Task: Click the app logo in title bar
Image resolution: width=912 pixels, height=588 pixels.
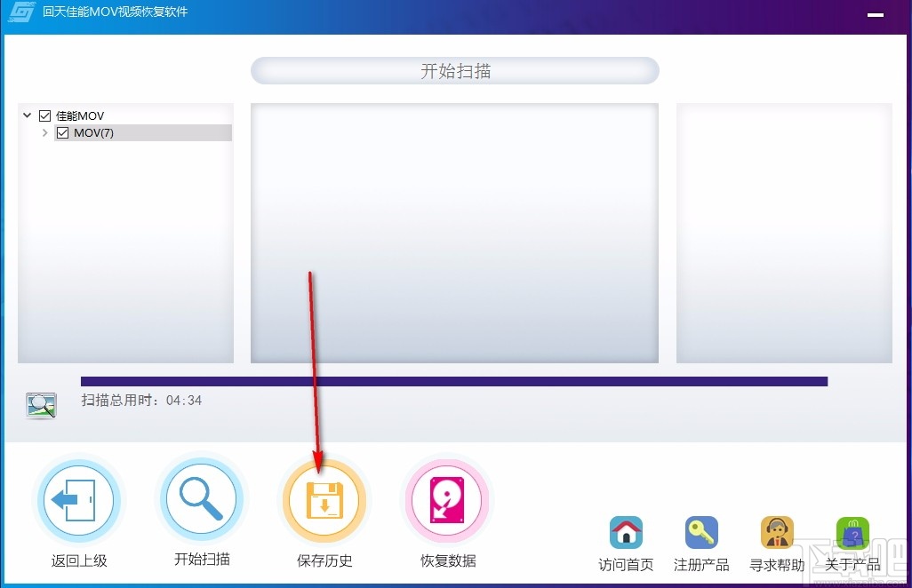Action: coord(21,12)
